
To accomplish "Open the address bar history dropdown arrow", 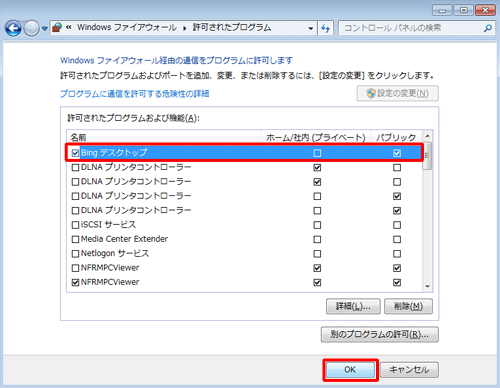I will click(311, 28).
